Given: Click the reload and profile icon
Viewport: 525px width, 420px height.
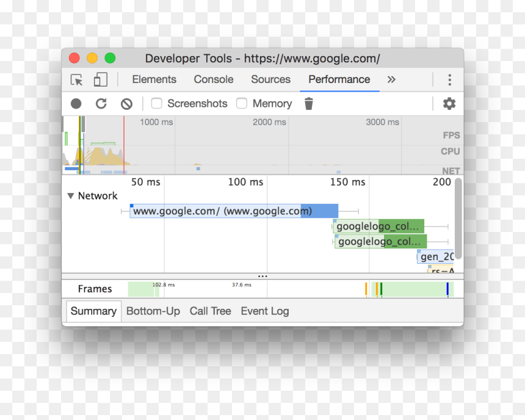Looking at the screenshot, I should [101, 104].
